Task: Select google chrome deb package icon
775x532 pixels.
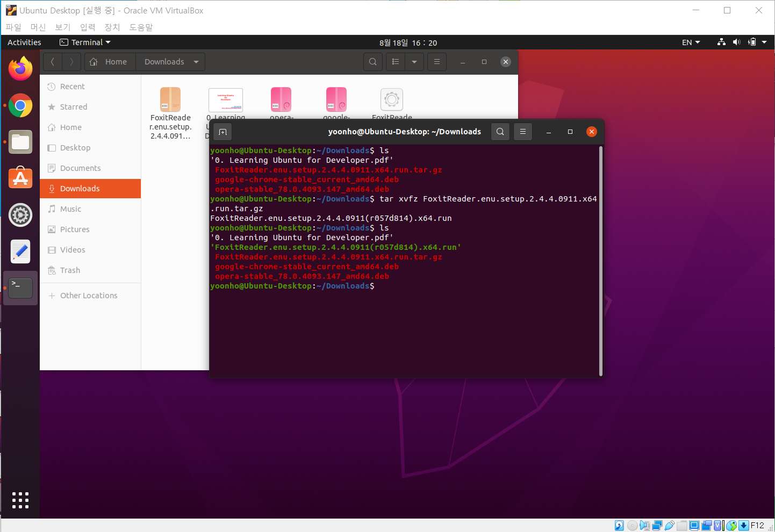Action: (336, 99)
